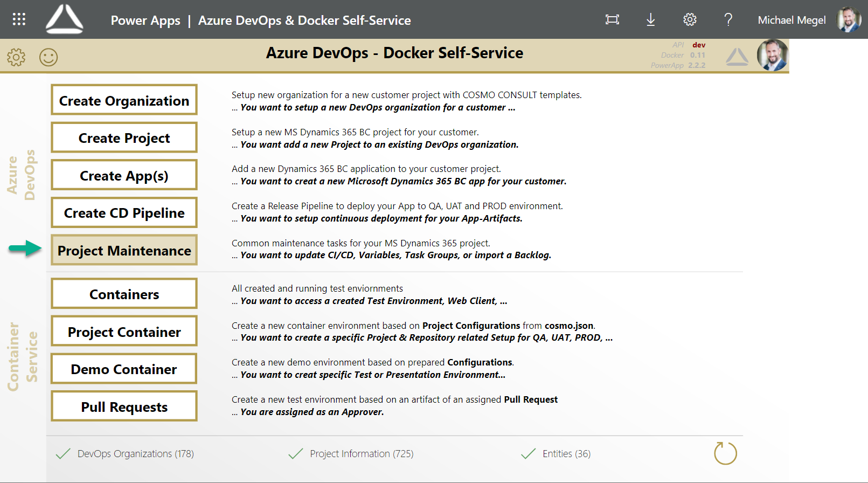The width and height of the screenshot is (868, 483).
Task: Open the Power Apps app launcher waffle
Action: (x=19, y=19)
